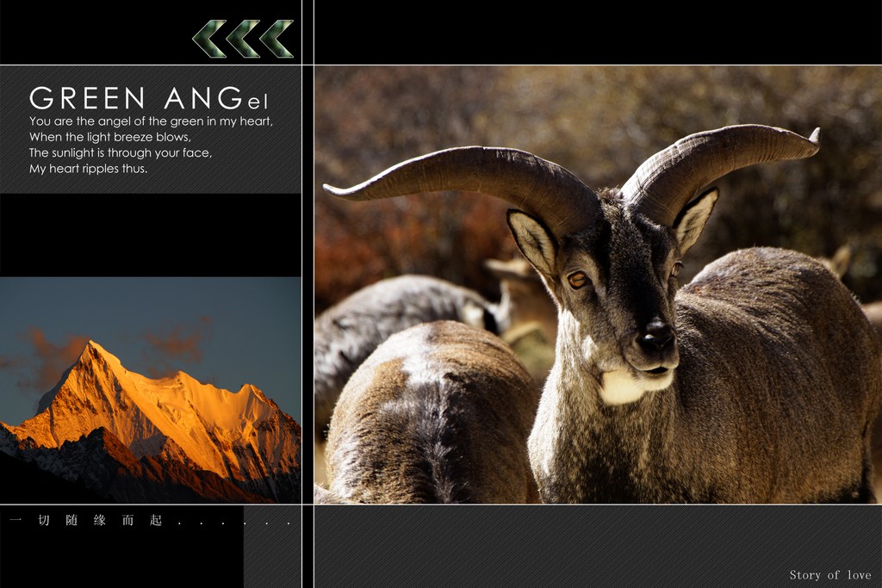Select the GREEN ANGel title text
The image size is (882, 588).
(149, 98)
